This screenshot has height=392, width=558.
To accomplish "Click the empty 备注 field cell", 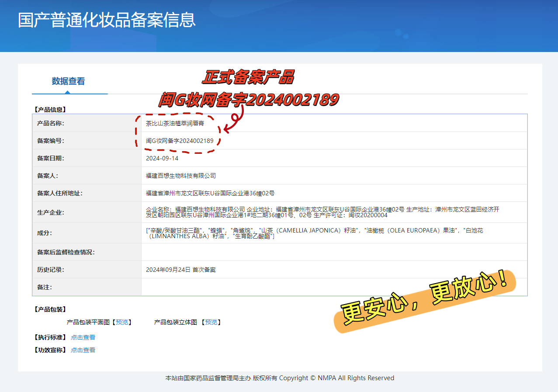I will 334,287.
